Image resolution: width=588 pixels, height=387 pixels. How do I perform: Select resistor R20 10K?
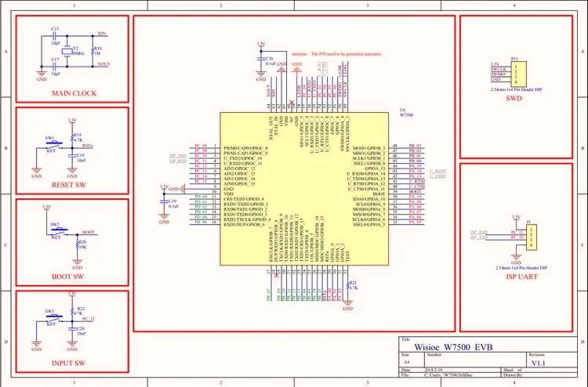pyautogui.click(x=78, y=244)
